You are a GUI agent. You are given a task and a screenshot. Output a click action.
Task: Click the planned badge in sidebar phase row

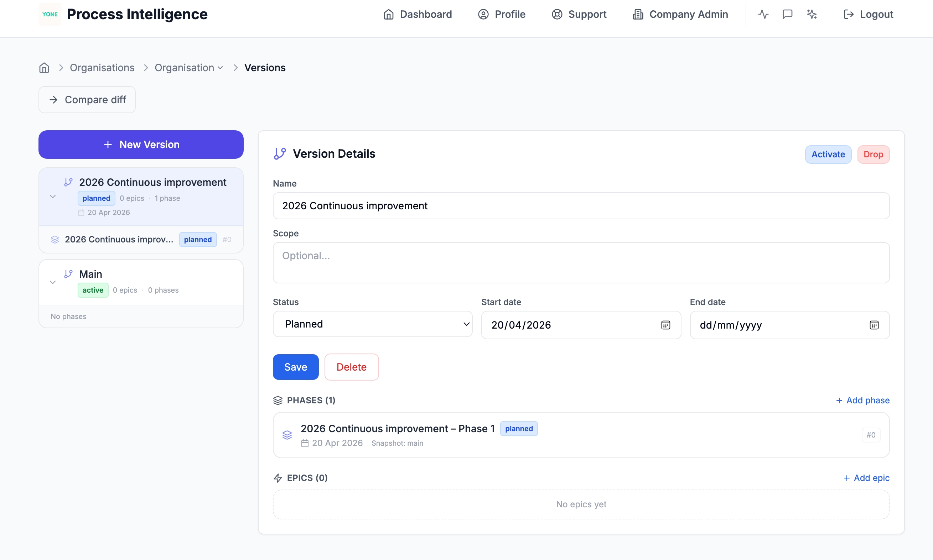pos(198,240)
